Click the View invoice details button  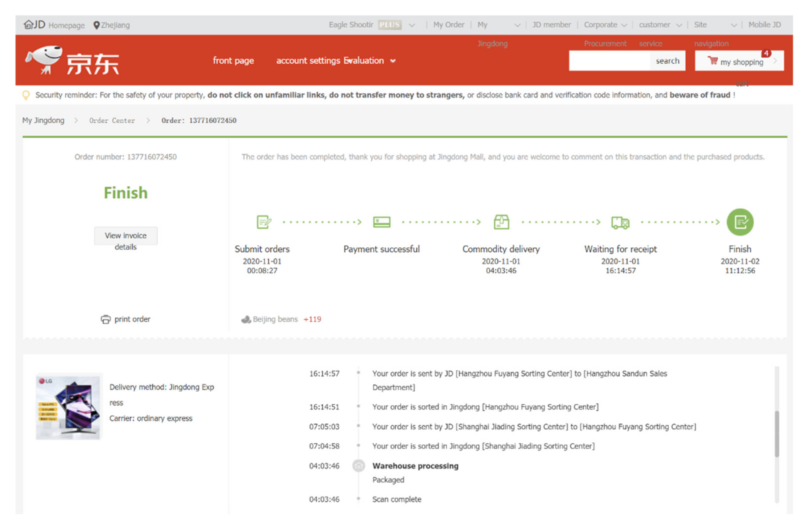click(x=126, y=236)
